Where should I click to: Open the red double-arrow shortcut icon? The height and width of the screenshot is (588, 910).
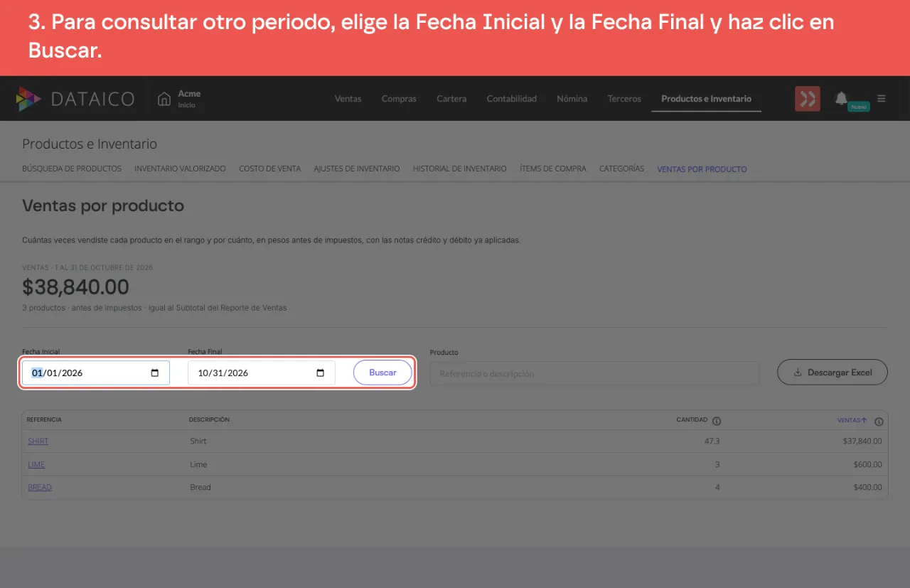point(808,99)
